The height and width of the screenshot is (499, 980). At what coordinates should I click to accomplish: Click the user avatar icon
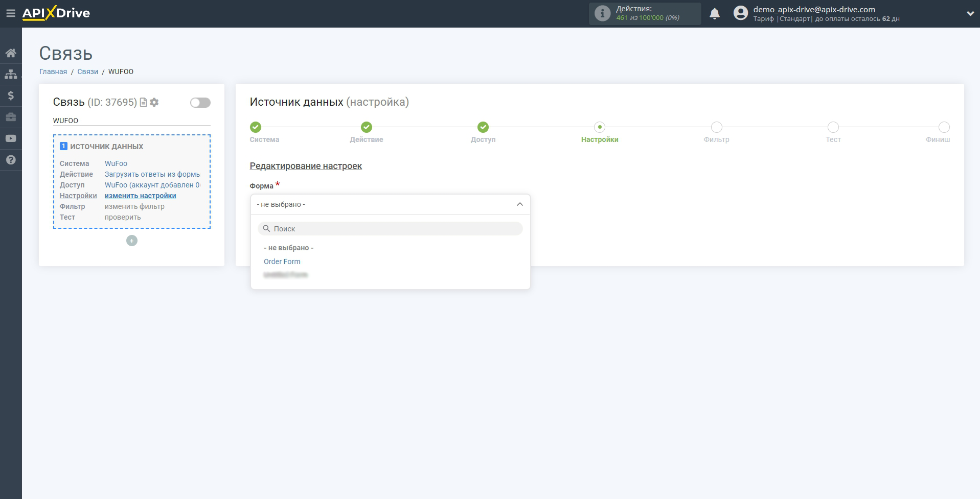coord(740,13)
